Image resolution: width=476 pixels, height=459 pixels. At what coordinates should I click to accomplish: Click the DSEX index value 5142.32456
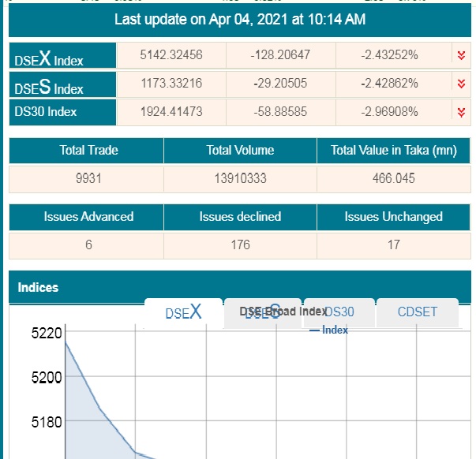coord(171,55)
